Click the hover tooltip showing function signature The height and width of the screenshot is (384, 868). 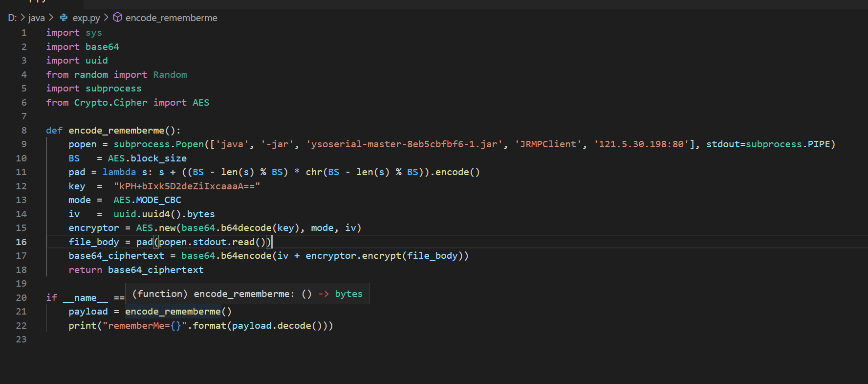click(247, 294)
